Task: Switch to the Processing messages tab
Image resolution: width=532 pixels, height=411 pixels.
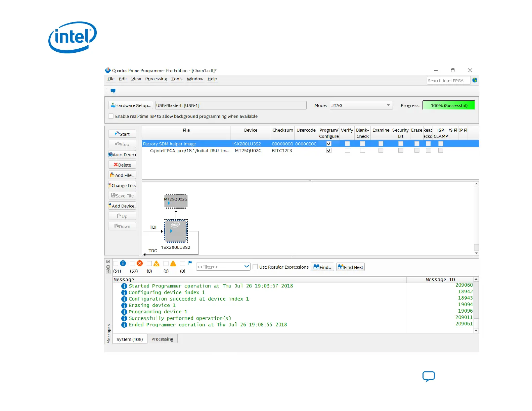Action: 162,339
